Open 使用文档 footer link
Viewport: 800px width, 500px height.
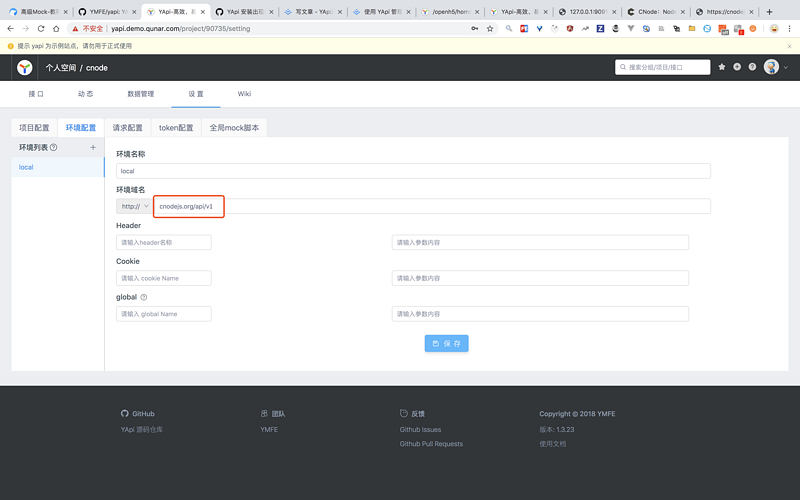[553, 444]
